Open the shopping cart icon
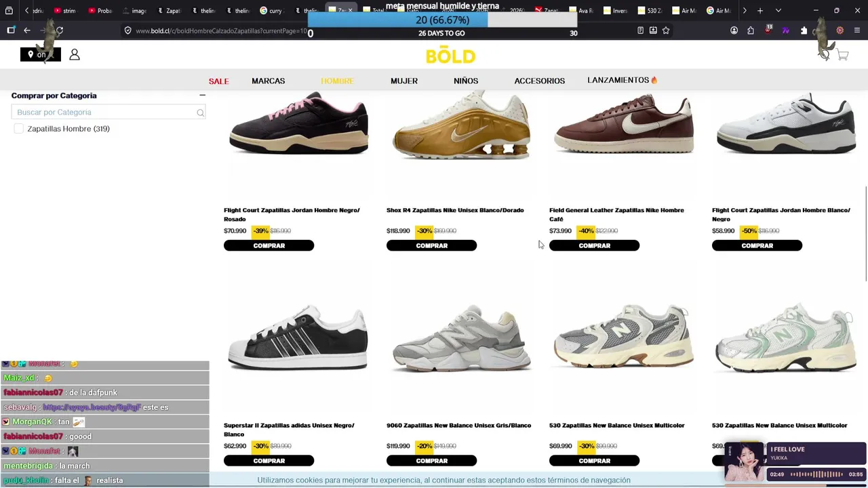868x488 pixels. tap(843, 55)
